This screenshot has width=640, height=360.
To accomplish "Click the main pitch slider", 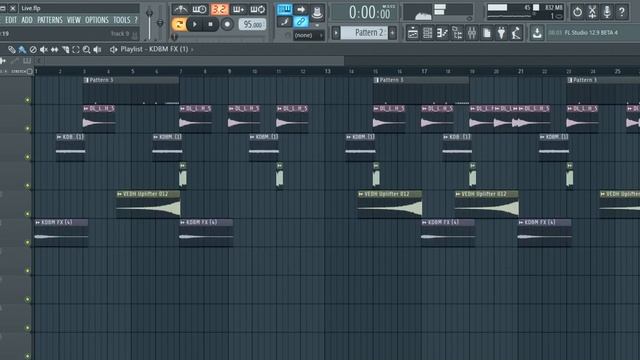I will pyautogui.click(x=160, y=24).
